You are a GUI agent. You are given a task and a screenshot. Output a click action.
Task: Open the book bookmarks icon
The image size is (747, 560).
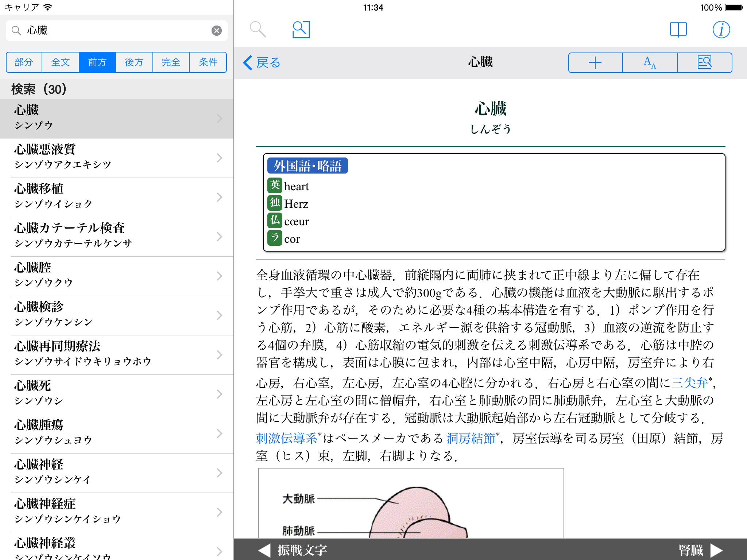678,30
